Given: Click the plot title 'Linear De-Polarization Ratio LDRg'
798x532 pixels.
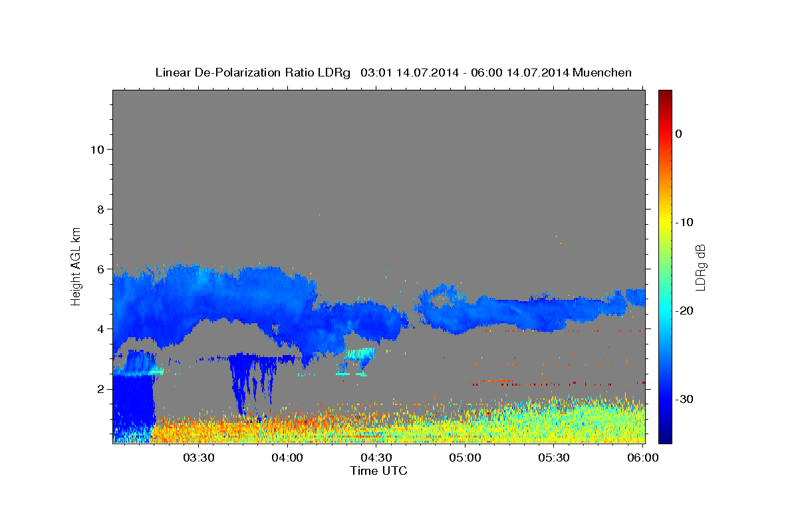Looking at the screenshot, I should [x=252, y=72].
